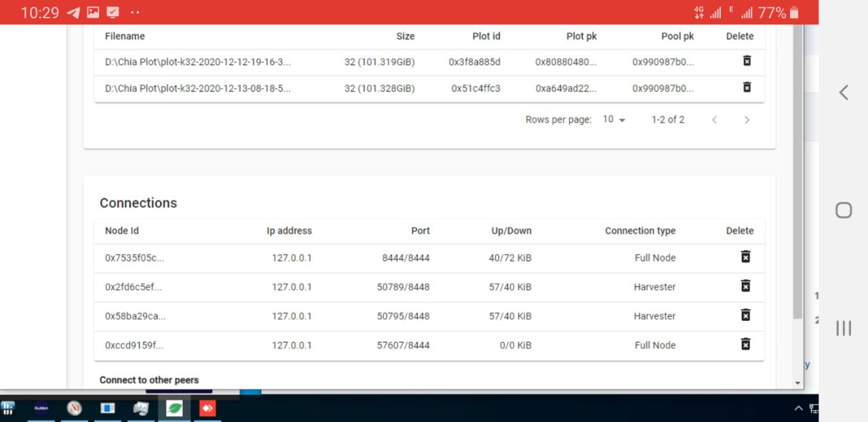Show hidden system tray icons chevron
Screen dimensions: 868x422
[798, 408]
